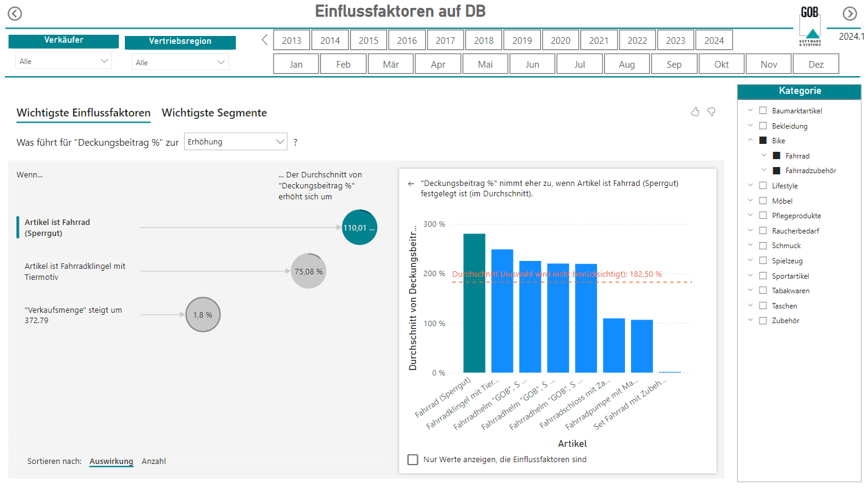Uncheck the Bike category box
868x492 pixels.
[763, 141]
